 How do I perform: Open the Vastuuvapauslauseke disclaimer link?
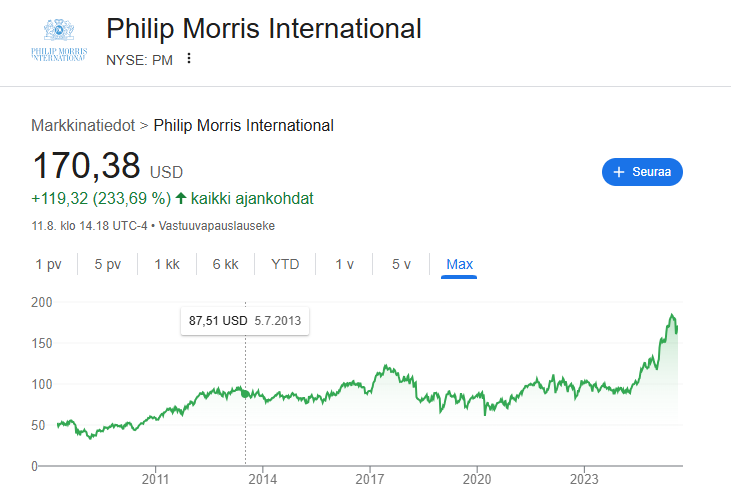pyautogui.click(x=215, y=226)
